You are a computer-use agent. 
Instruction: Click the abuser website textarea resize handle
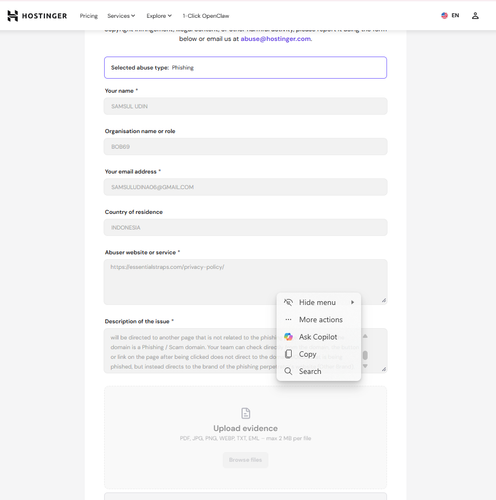(384, 300)
